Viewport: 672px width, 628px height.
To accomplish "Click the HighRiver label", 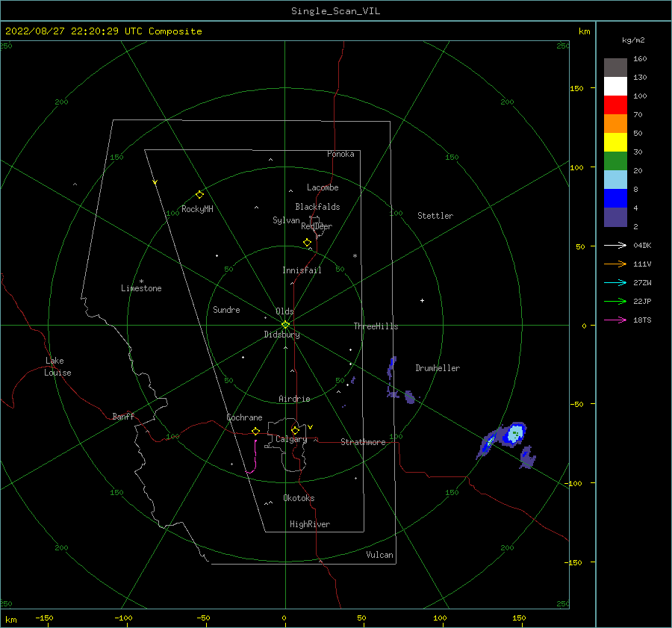I will (310, 524).
